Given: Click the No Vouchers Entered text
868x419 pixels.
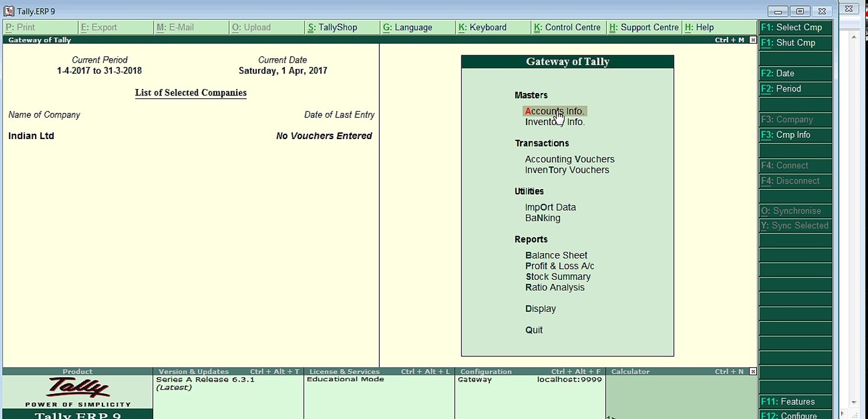Looking at the screenshot, I should click(324, 136).
